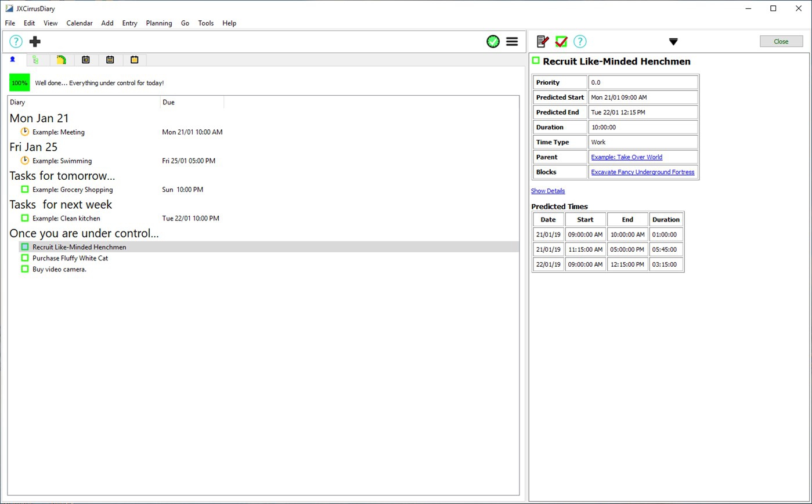Click the Mon 21/01 10:00 AM due time
Image resolution: width=812 pixels, height=504 pixels.
[192, 132]
